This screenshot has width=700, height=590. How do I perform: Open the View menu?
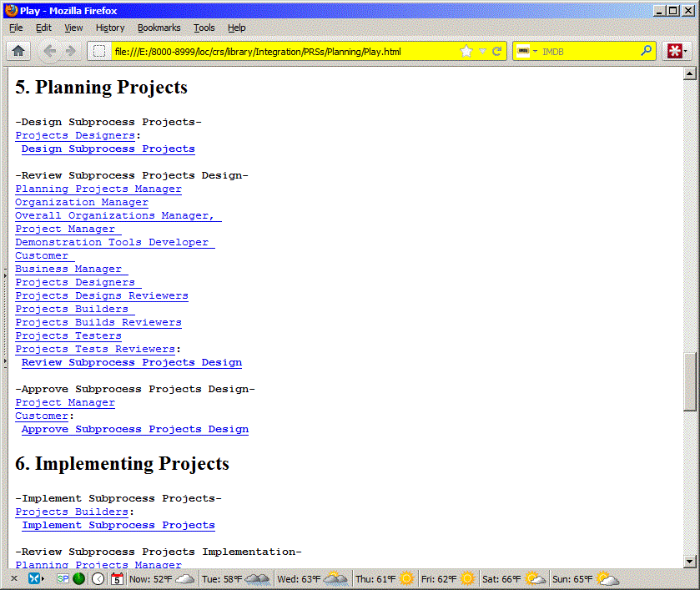73,28
